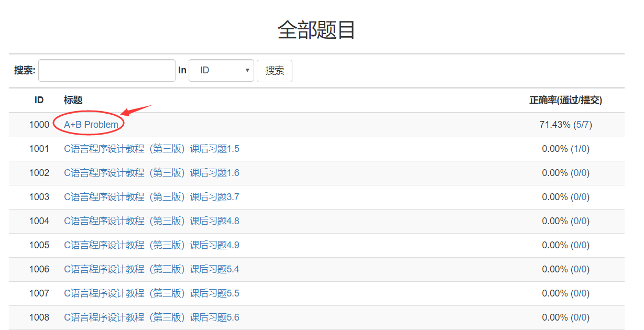Select the ID column header

pos(39,100)
